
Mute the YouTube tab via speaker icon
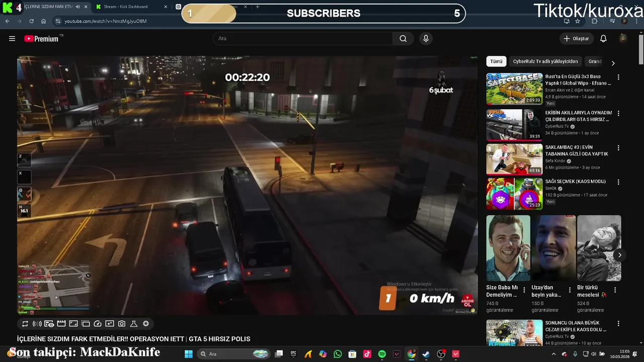[x=77, y=7]
